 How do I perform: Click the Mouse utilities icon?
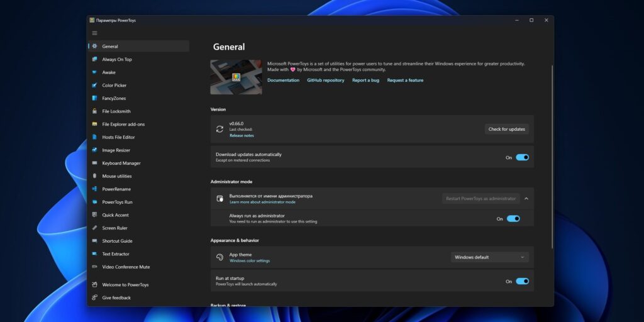coord(94,176)
